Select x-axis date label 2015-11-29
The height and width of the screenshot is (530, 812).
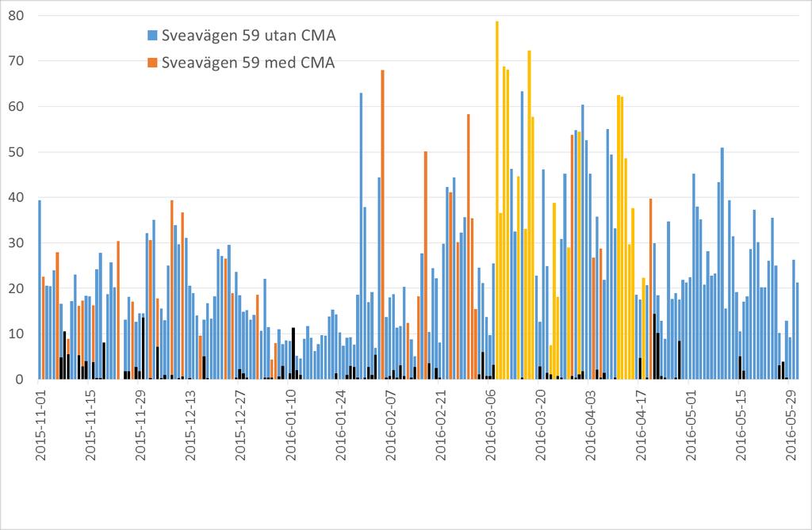click(141, 425)
